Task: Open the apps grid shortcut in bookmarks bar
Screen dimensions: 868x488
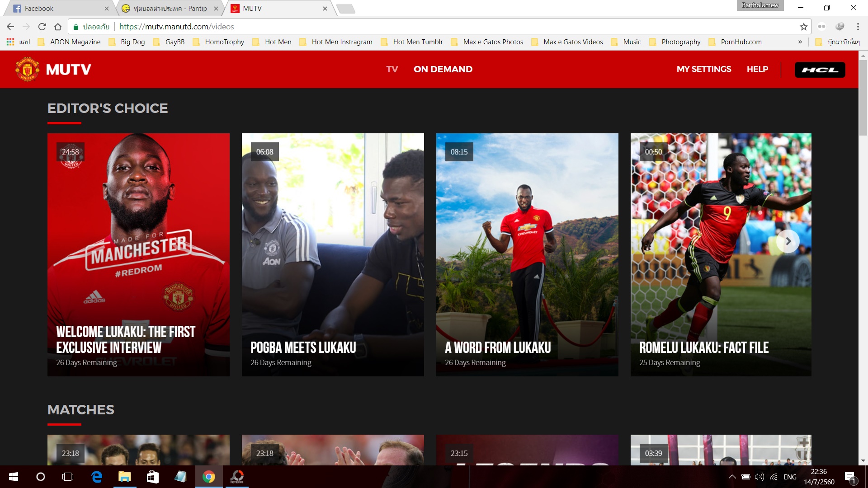Action: (x=10, y=42)
